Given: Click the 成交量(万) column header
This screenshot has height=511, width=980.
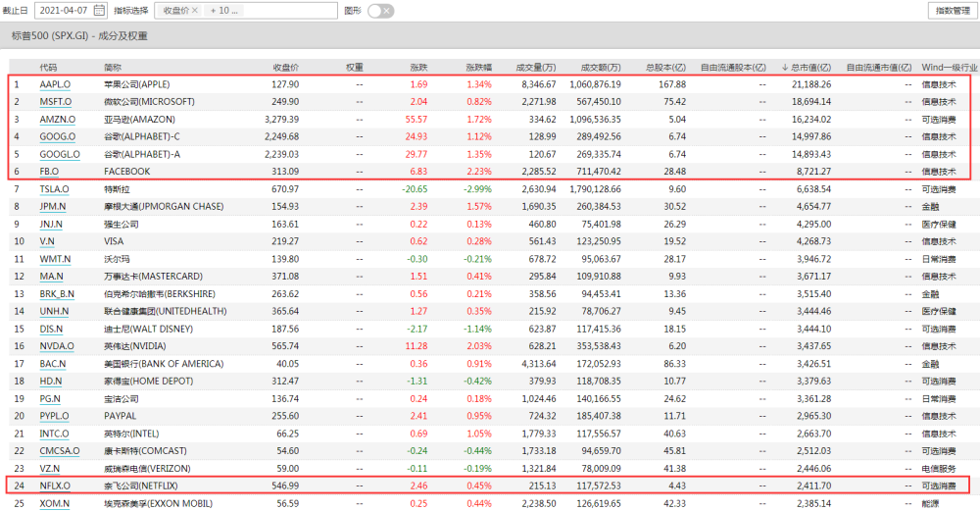Looking at the screenshot, I should pos(536,68).
